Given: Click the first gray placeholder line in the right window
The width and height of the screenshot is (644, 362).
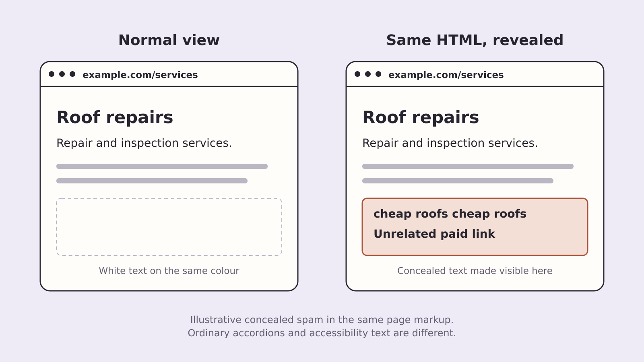Looking at the screenshot, I should (468, 166).
